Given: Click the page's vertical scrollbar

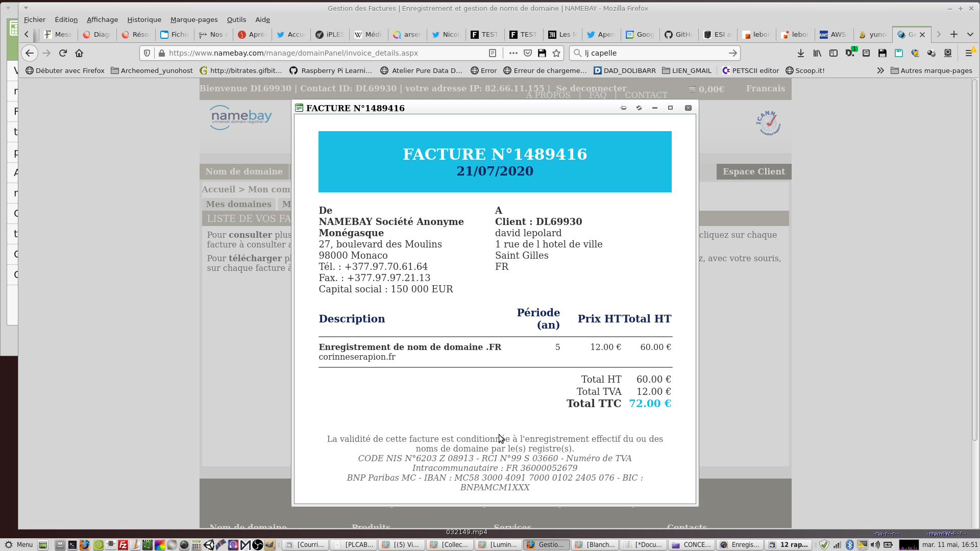Looking at the screenshot, I should (x=975, y=260).
